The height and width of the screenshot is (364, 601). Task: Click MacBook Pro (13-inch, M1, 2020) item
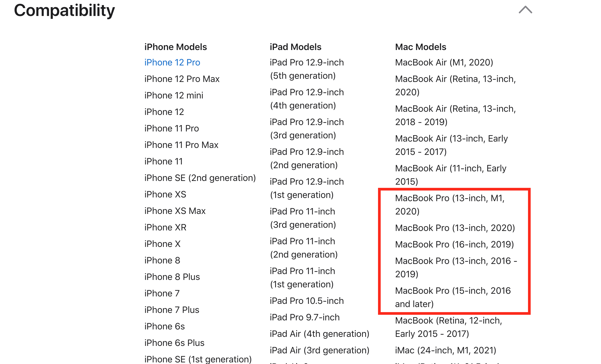point(450,205)
